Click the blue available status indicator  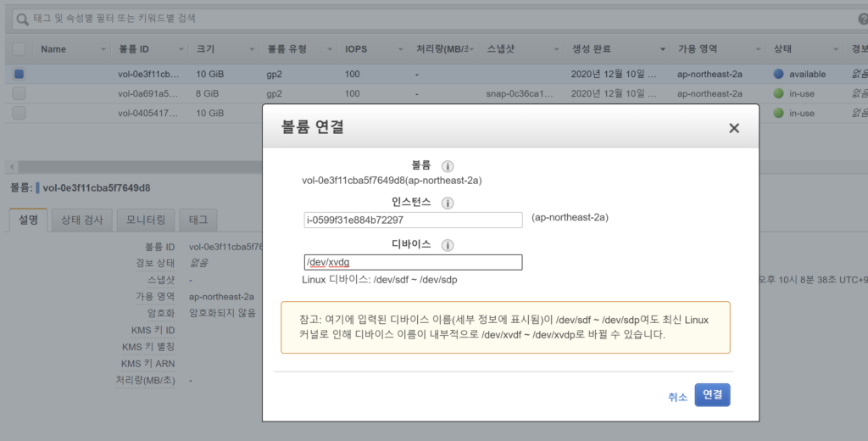click(x=779, y=74)
